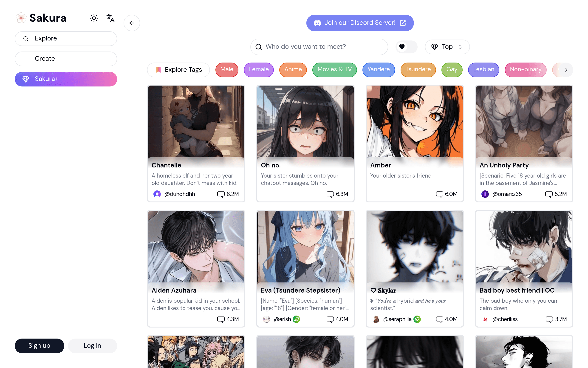Click the diamond icon on Sakura+
Viewport: 588px width, 368px height.
[x=26, y=79]
